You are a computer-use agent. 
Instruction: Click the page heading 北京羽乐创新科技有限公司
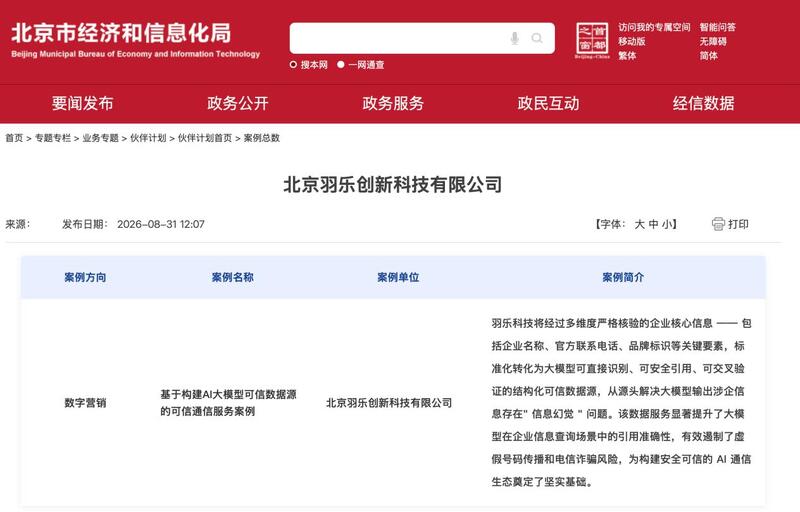pos(392,185)
